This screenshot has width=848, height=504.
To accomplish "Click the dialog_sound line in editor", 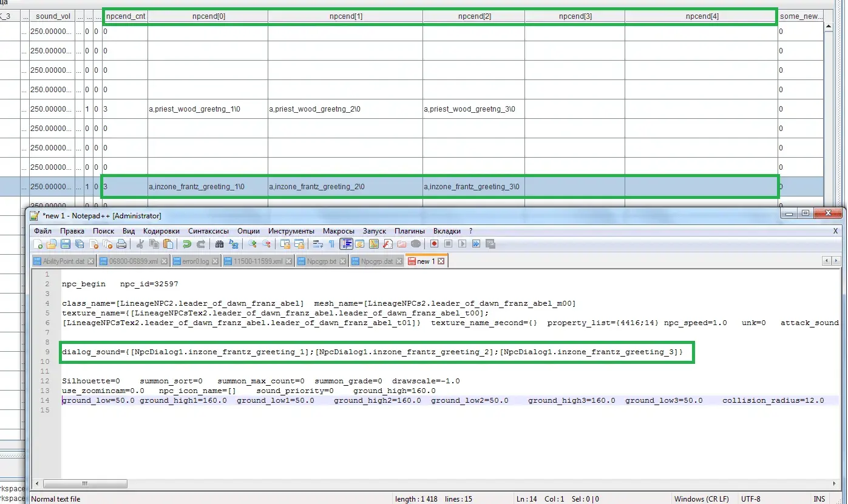I will click(x=372, y=352).
